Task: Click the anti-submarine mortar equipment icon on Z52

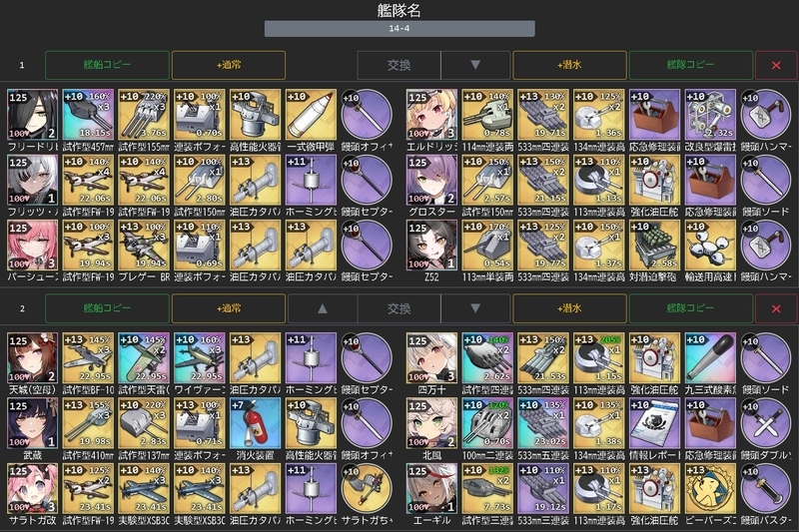Action: pyautogui.click(x=655, y=246)
